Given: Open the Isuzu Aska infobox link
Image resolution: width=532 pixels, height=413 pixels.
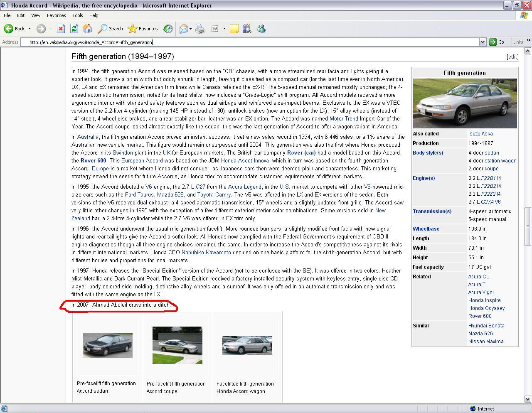Looking at the screenshot, I should pyautogui.click(x=480, y=134).
